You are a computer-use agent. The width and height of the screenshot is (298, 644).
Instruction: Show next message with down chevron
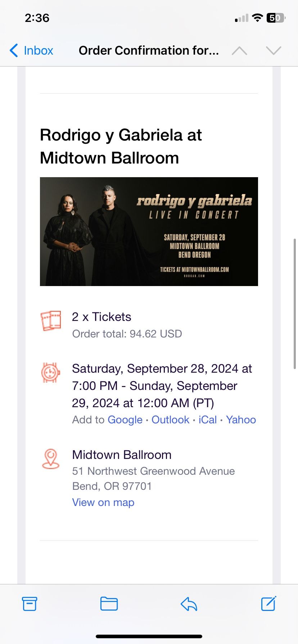(x=274, y=51)
